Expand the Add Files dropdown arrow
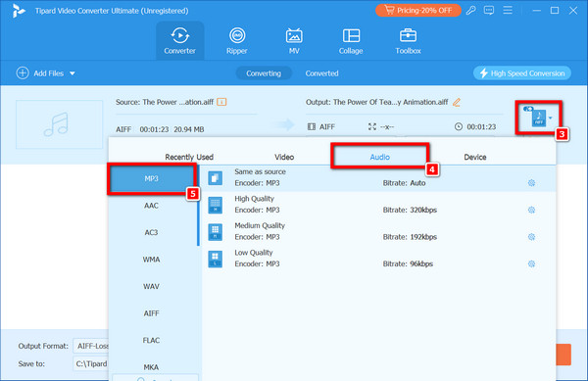The height and width of the screenshot is (381, 588). [x=73, y=73]
